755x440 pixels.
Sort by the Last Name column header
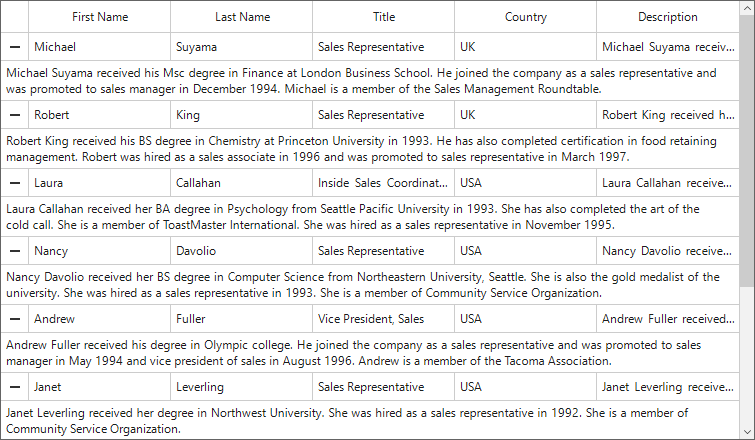point(242,17)
